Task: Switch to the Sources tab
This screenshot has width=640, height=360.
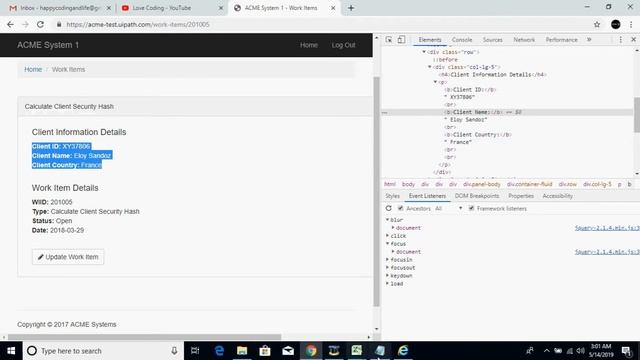Action: [492, 40]
